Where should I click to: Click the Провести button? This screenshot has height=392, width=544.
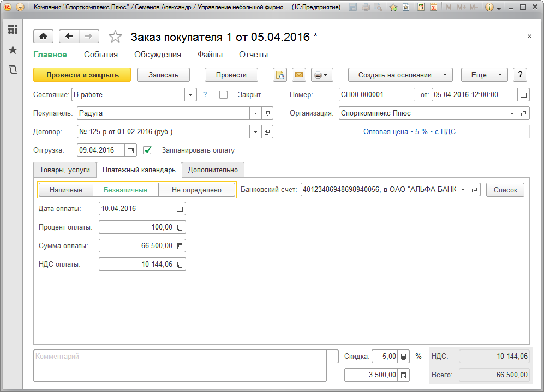pyautogui.click(x=231, y=75)
